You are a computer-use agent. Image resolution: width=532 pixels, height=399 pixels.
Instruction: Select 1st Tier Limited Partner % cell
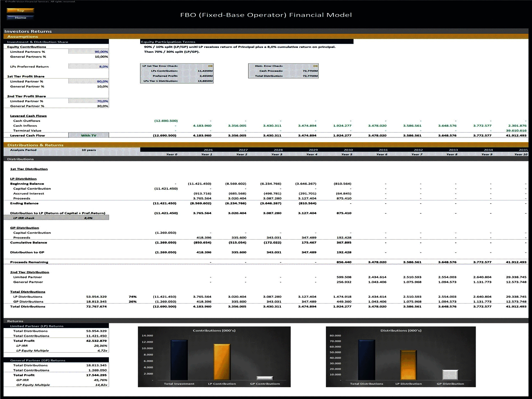[x=88, y=81]
